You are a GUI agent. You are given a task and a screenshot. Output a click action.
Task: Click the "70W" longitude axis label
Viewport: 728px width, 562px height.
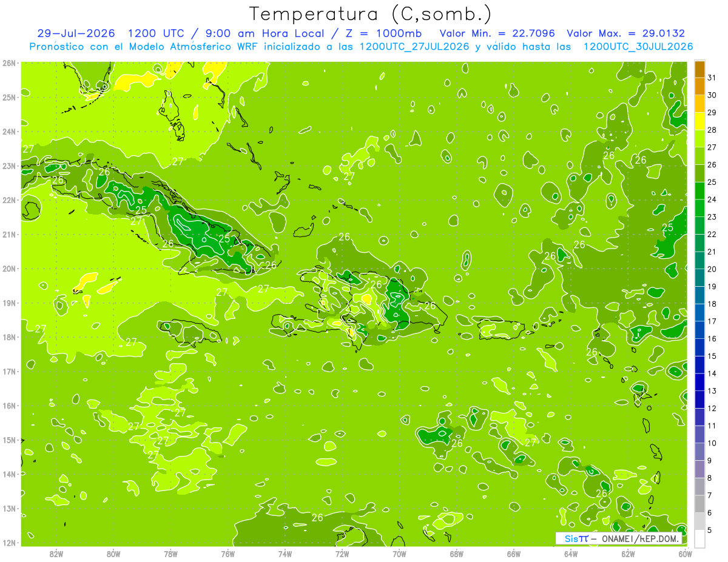click(399, 554)
